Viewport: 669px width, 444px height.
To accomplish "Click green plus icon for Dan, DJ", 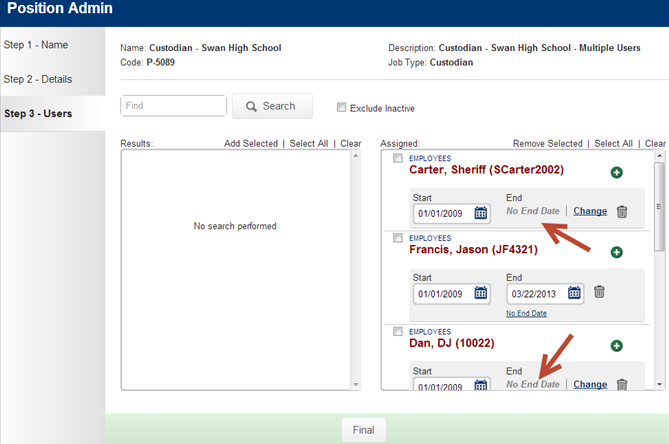I will coord(617,345).
